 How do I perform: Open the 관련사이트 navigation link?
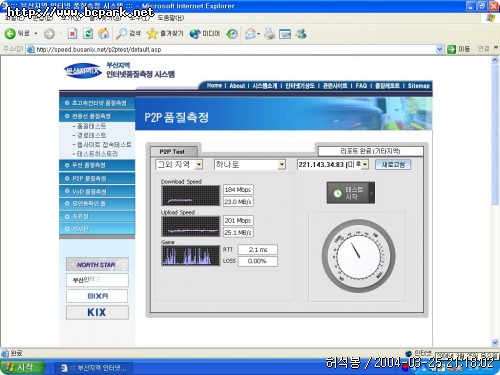click(x=335, y=86)
